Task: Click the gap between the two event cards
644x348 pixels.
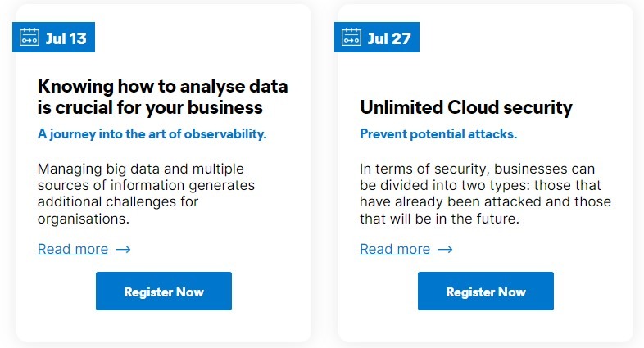Action: [x=325, y=174]
